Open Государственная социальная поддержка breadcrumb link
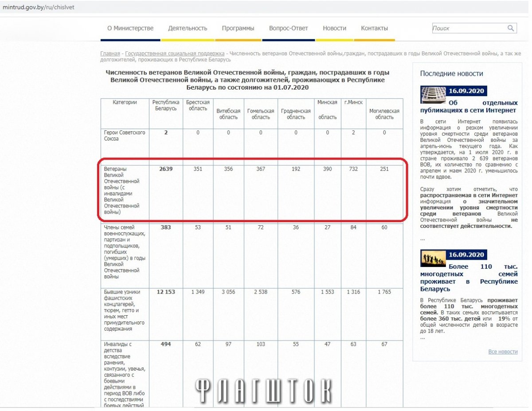Image resolution: width=532 pixels, height=411 pixels. click(x=175, y=54)
